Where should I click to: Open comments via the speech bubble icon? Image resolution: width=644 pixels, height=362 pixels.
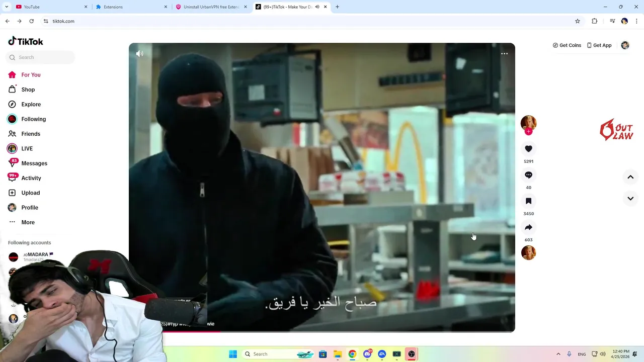[528, 175]
